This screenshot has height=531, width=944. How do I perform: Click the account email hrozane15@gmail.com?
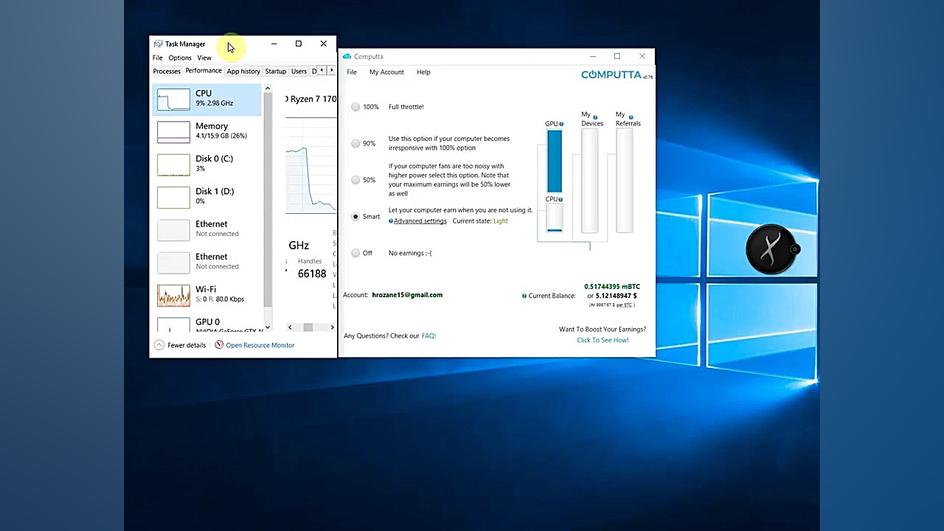(x=407, y=295)
